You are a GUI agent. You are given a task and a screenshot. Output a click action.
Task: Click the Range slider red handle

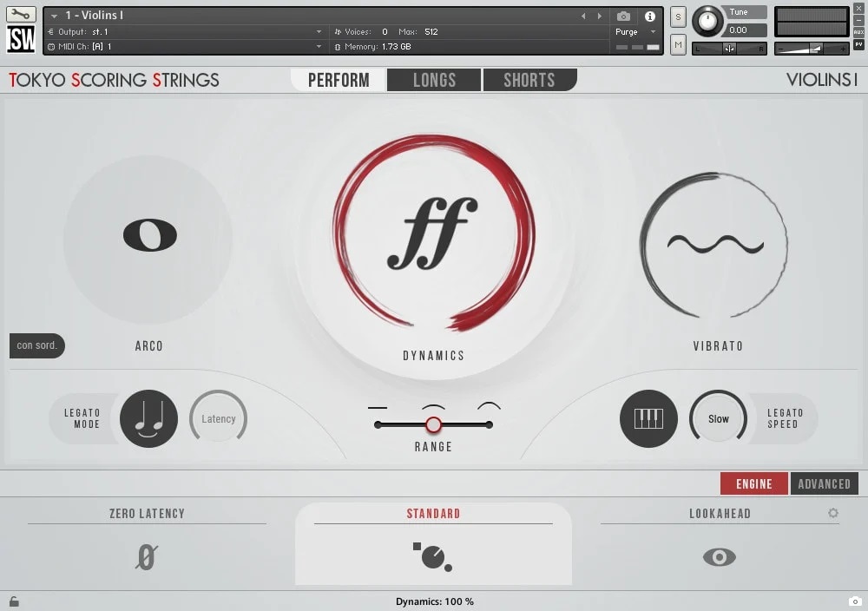tap(433, 424)
